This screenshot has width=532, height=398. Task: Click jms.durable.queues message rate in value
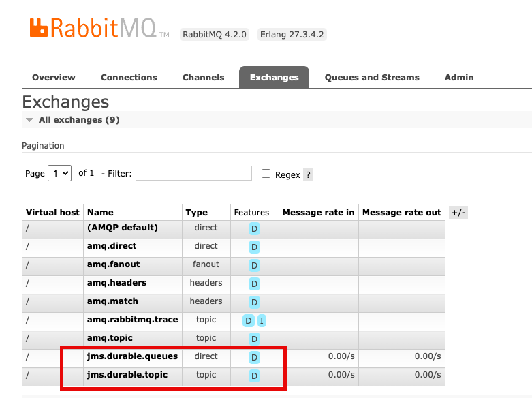point(341,356)
